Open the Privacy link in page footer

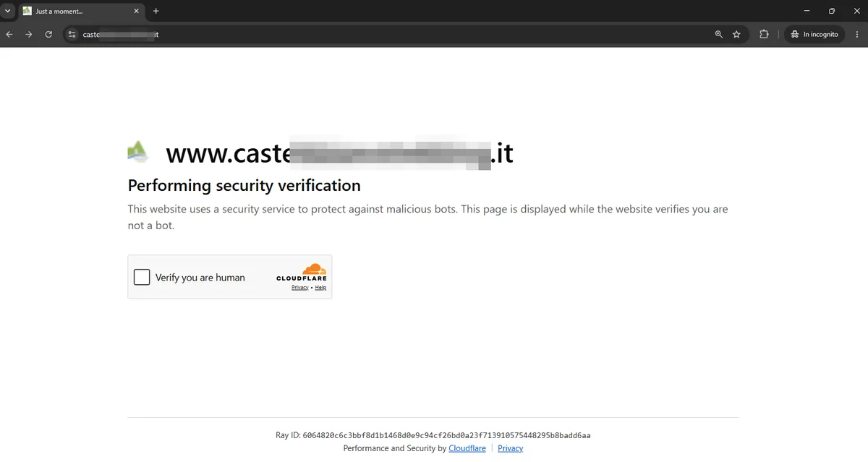[510, 448]
